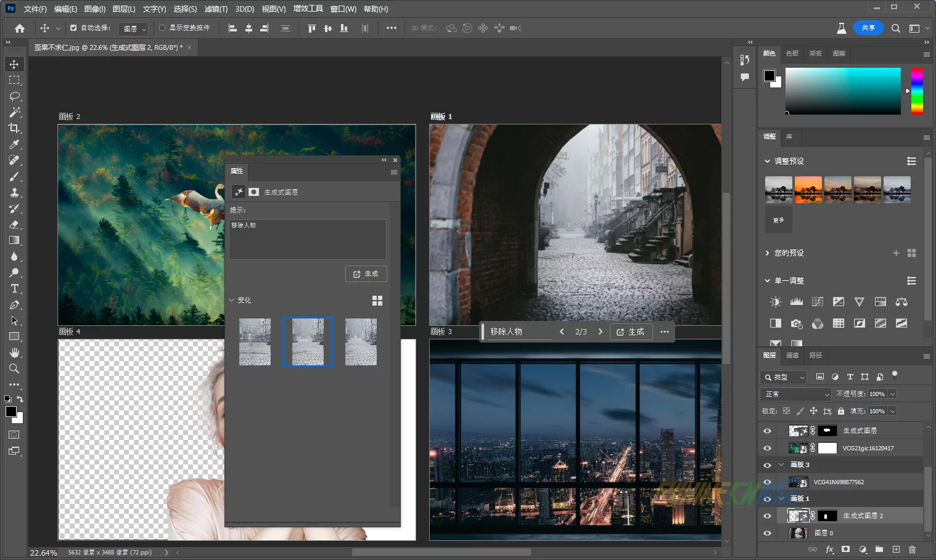Collapse the 单一调整 section

pyautogui.click(x=768, y=281)
